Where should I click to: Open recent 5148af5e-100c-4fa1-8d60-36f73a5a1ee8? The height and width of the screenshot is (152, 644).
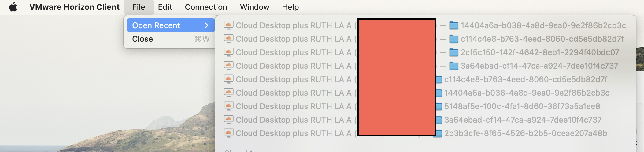(x=426, y=106)
